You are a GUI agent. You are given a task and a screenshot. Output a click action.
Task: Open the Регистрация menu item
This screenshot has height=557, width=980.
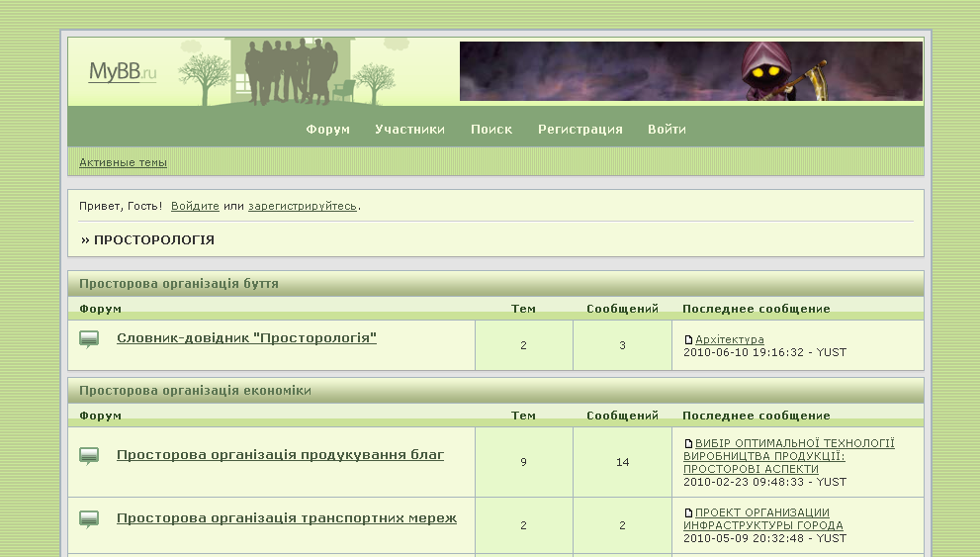click(580, 130)
